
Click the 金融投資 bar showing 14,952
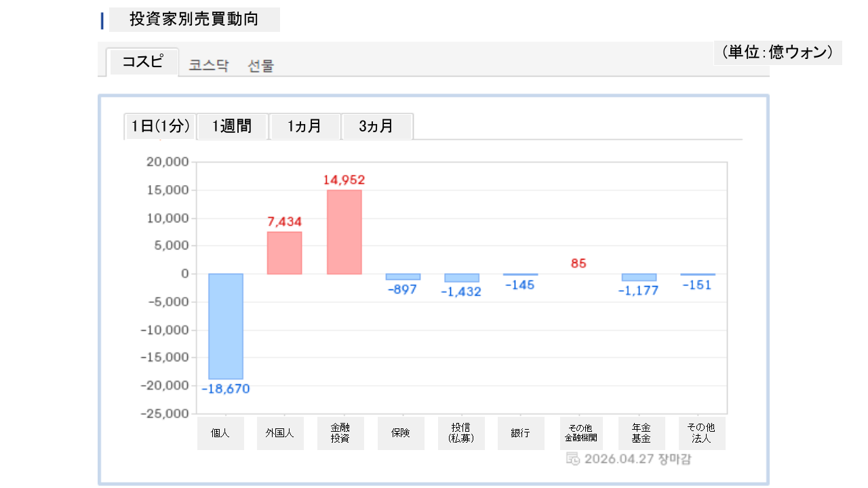[344, 232]
